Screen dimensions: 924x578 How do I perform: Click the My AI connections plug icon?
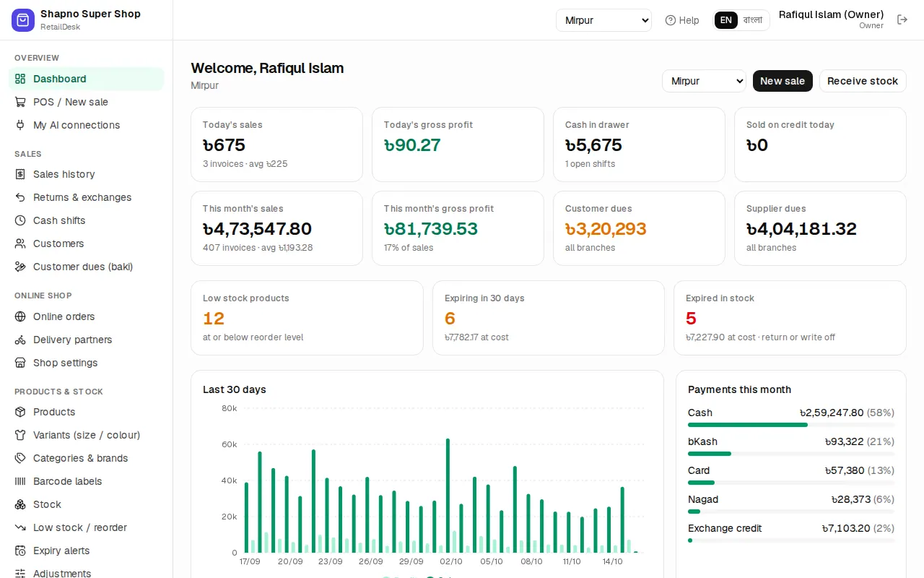20,125
